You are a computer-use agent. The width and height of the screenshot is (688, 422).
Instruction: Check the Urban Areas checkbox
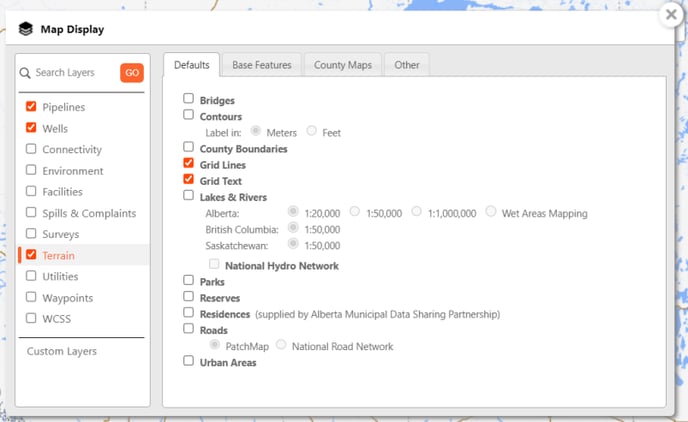click(x=189, y=361)
